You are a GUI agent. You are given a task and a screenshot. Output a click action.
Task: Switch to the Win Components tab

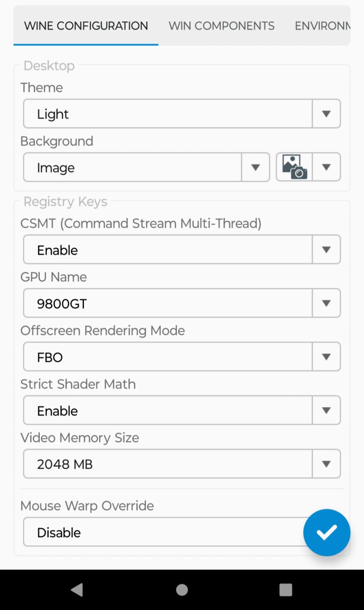tap(221, 26)
